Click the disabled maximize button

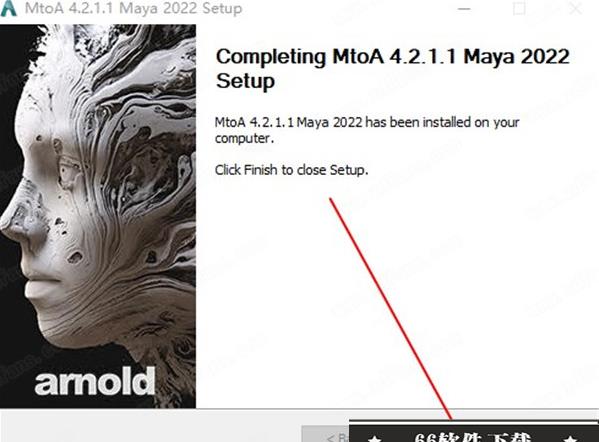click(x=519, y=8)
